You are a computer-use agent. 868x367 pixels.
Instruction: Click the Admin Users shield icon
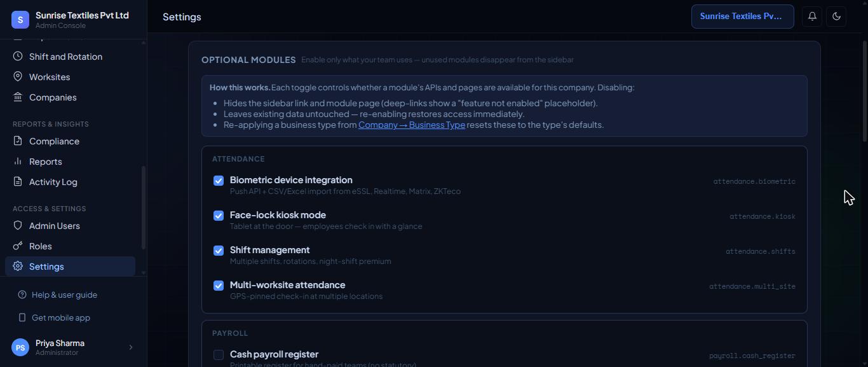(18, 226)
